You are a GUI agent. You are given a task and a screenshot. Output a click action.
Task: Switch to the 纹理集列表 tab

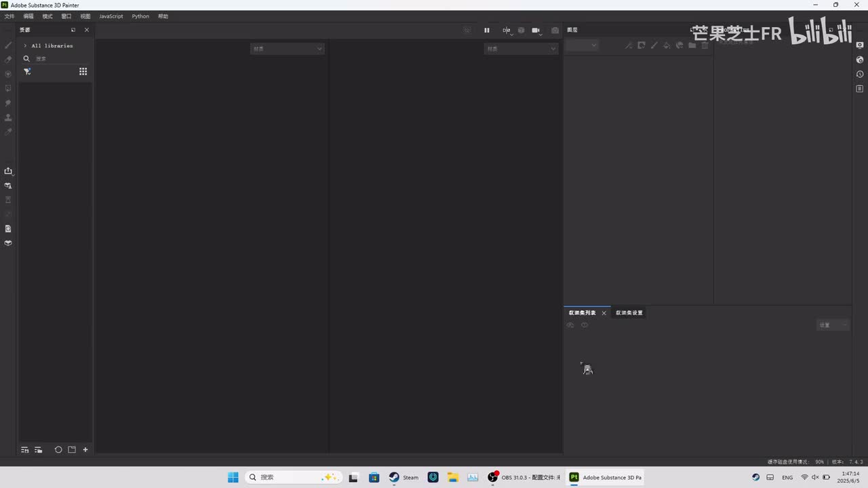point(582,312)
